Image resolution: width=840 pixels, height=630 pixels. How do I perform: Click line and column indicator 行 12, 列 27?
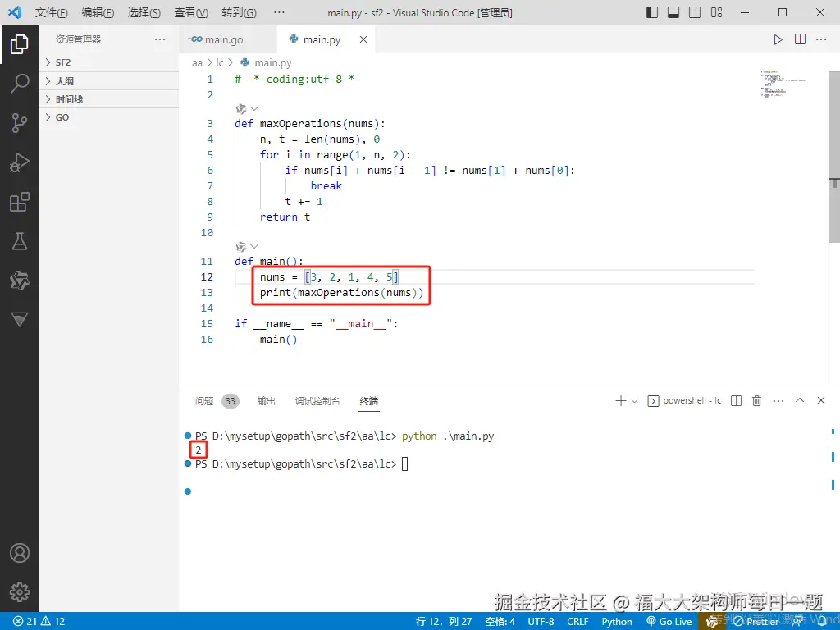[444, 621]
